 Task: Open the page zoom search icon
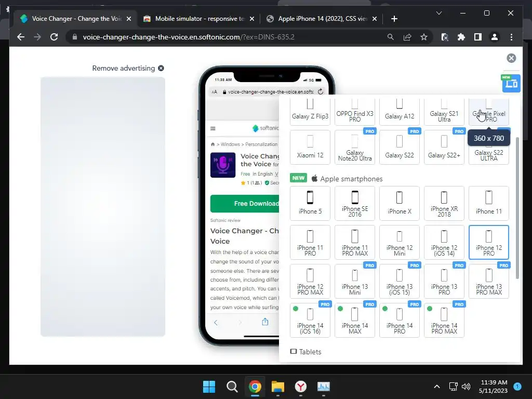[x=391, y=37]
